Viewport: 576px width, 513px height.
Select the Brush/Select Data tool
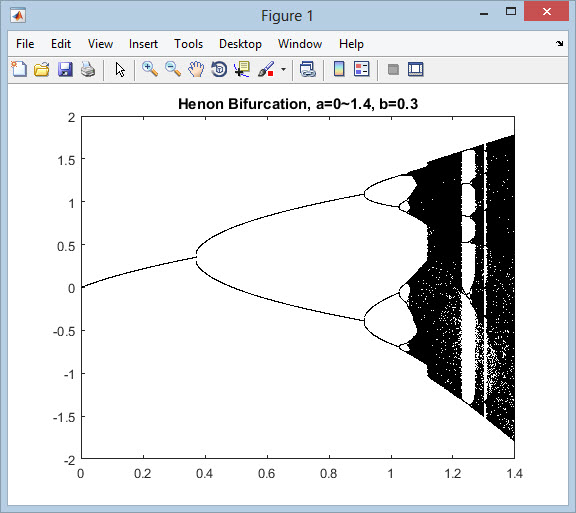266,69
